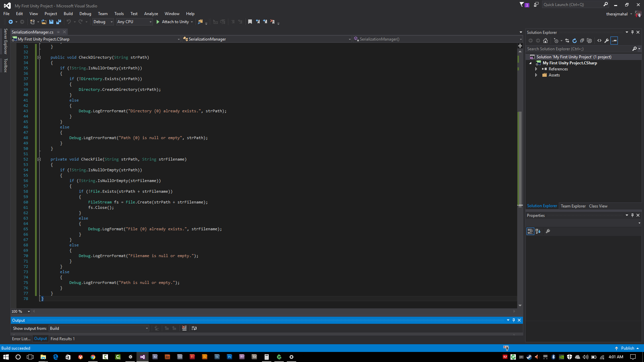Open Chrome from the Windows taskbar
The height and width of the screenshot is (362, 644).
click(93, 357)
